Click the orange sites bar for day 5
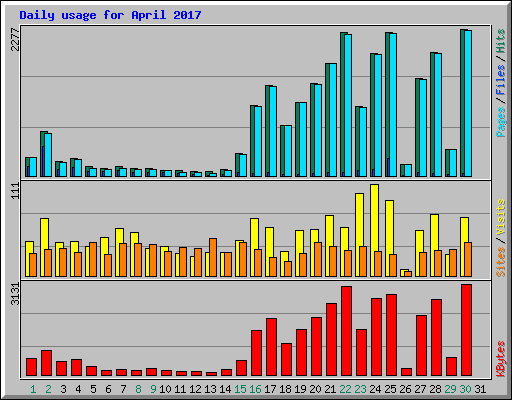This screenshot has width=512, height=400. pos(93,259)
